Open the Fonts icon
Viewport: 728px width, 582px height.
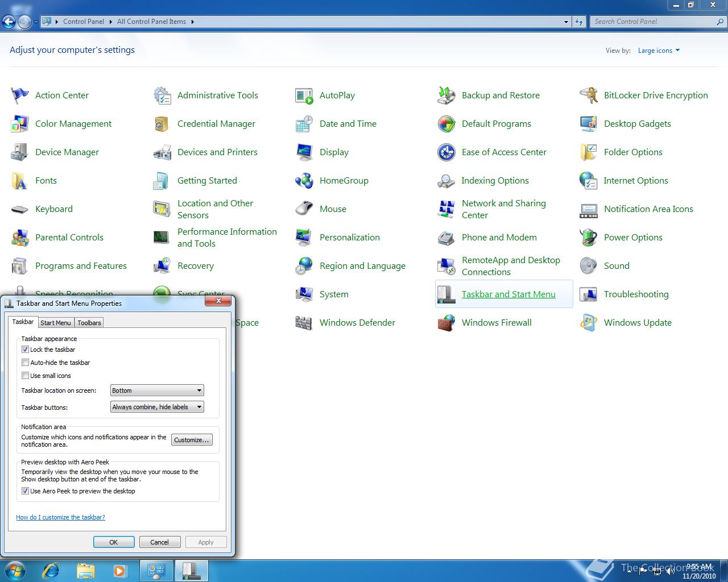click(20, 181)
